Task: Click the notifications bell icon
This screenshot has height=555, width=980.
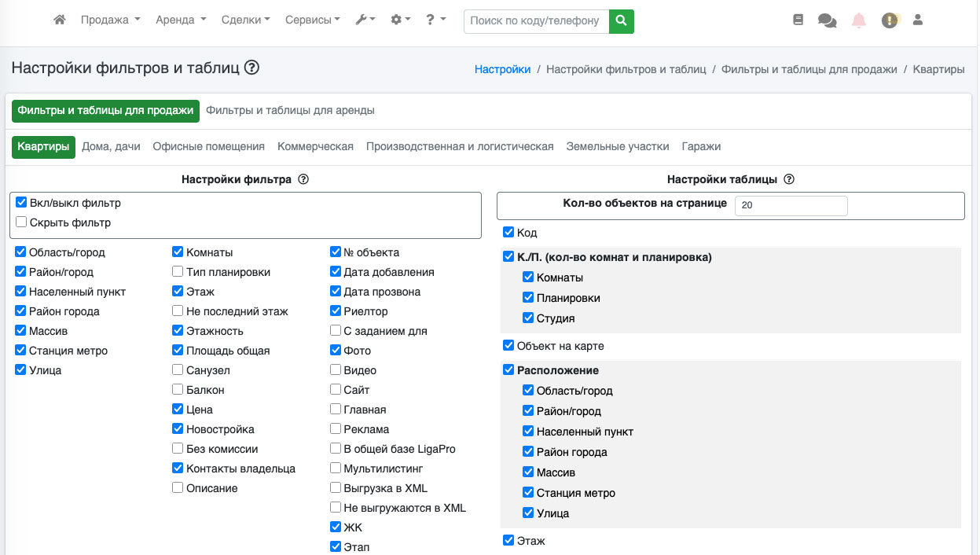Action: tap(859, 21)
